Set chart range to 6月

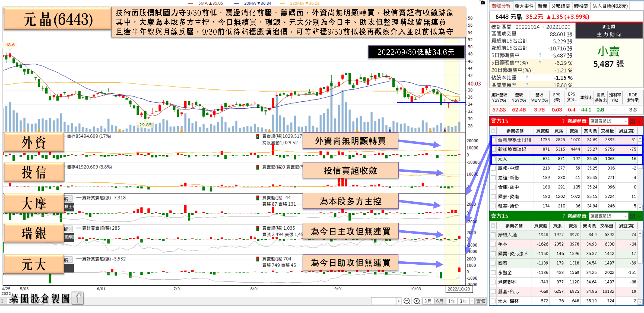pos(440,301)
